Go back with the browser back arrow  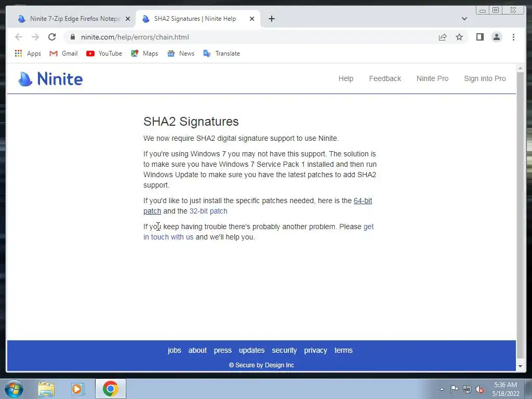tap(19, 37)
